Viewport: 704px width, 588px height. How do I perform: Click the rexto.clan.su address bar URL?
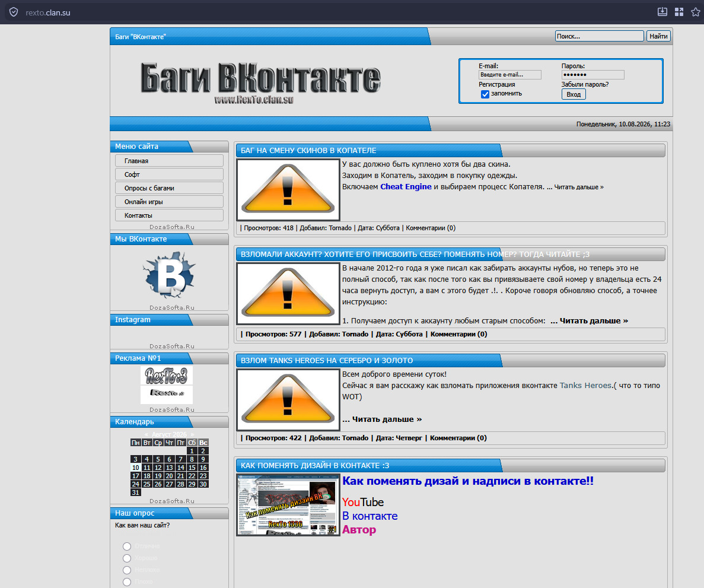coord(48,12)
